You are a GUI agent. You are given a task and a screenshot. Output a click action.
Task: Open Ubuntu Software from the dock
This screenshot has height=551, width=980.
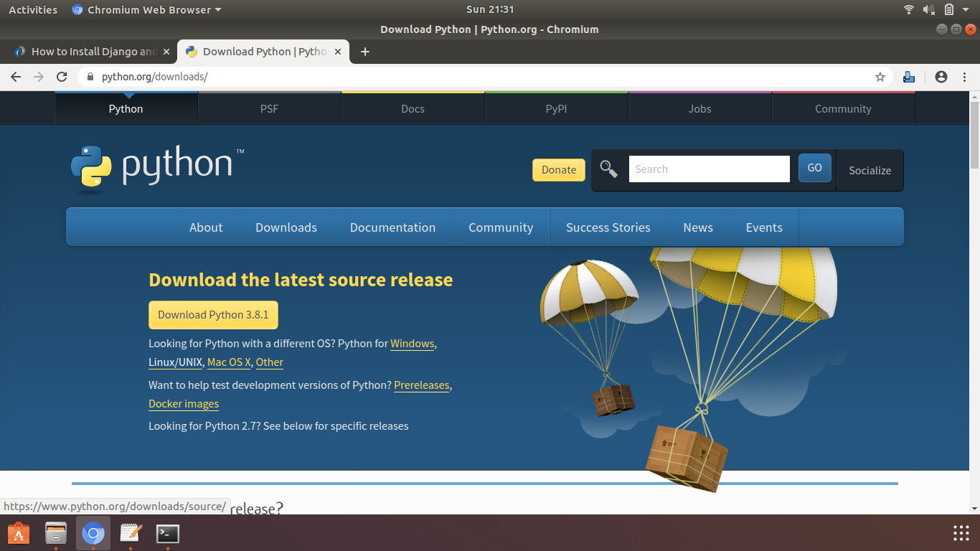coord(19,533)
